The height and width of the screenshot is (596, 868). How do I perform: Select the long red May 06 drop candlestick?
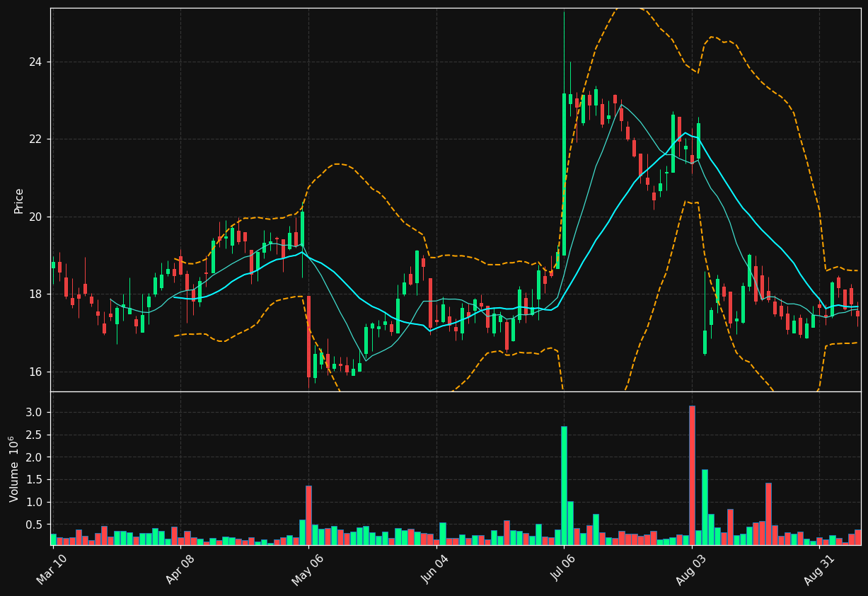coord(308,336)
